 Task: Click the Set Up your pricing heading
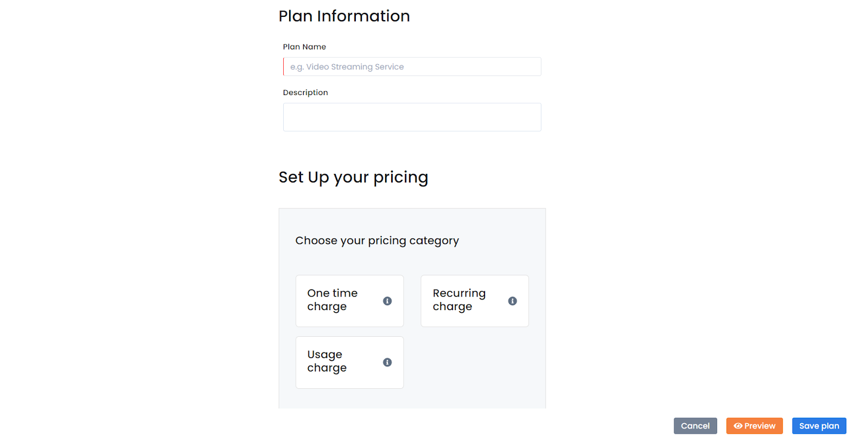pyautogui.click(x=353, y=177)
